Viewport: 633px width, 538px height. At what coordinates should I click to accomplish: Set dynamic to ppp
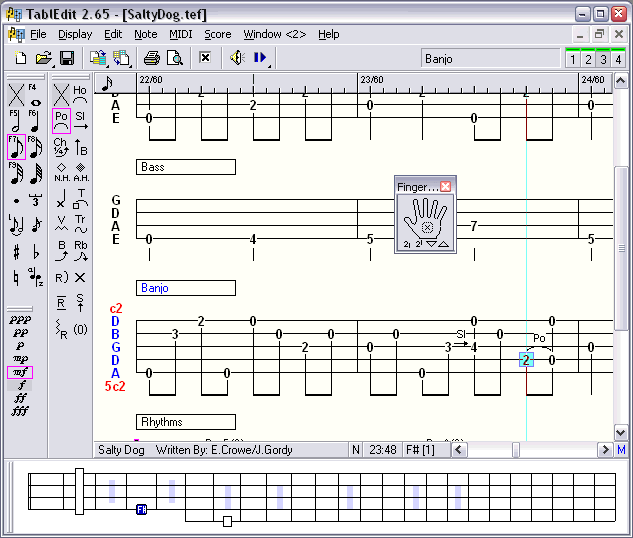(20, 320)
